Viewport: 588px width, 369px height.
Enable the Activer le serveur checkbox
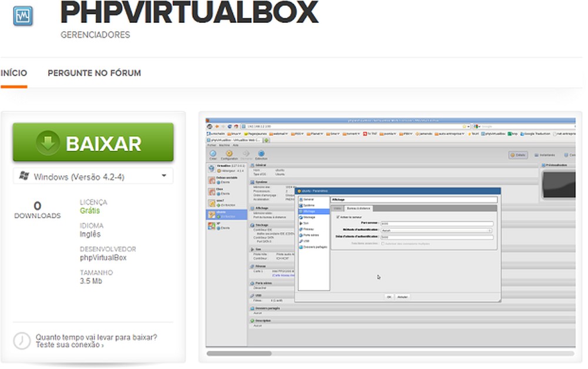pos(338,217)
